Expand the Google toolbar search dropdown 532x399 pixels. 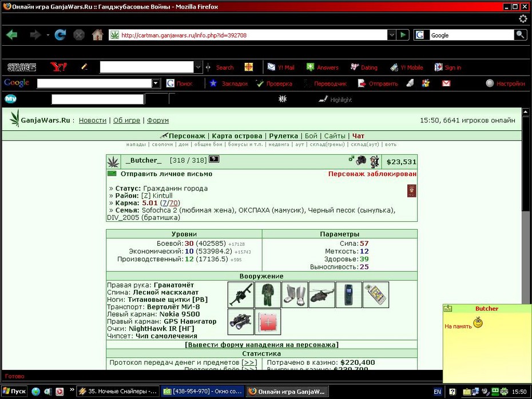156,83
